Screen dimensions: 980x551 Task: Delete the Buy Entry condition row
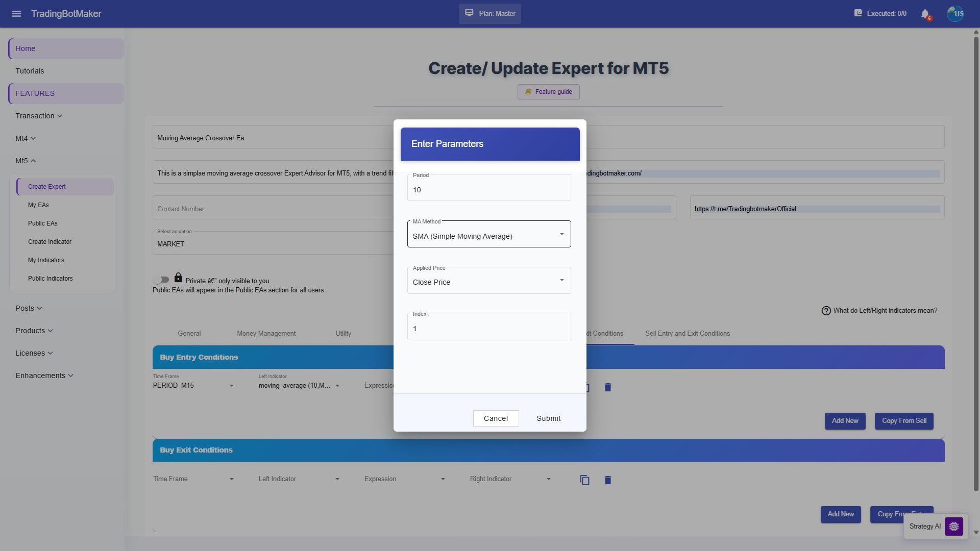pos(607,387)
